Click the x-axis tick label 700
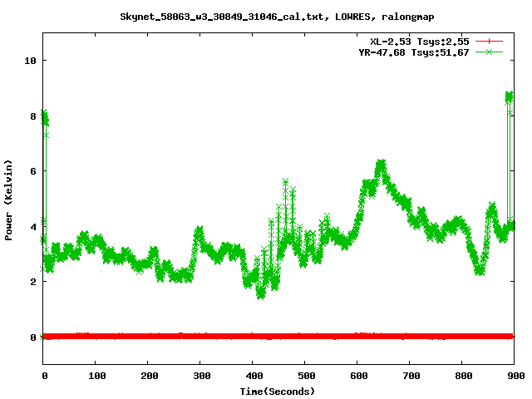Screen dimensions: 532x399 (x=411, y=376)
